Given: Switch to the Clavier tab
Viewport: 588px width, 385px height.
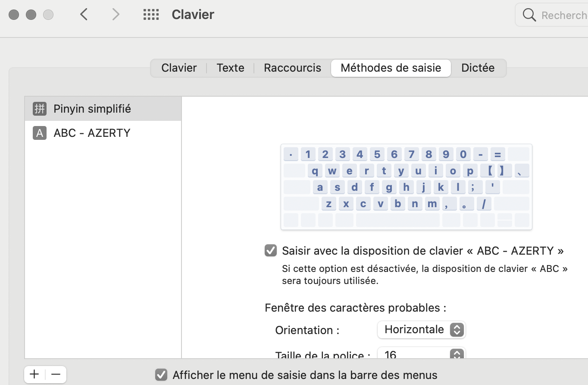Looking at the screenshot, I should coord(179,68).
